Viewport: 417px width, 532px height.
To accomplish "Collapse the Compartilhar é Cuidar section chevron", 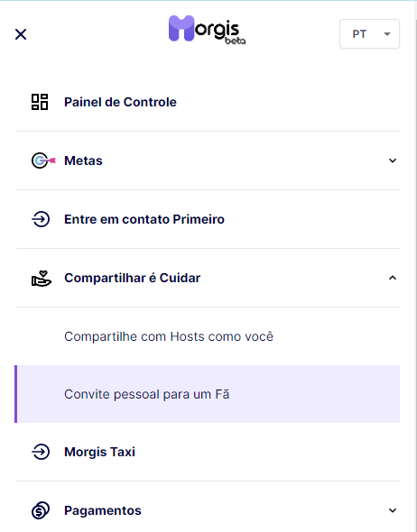I will [393, 278].
